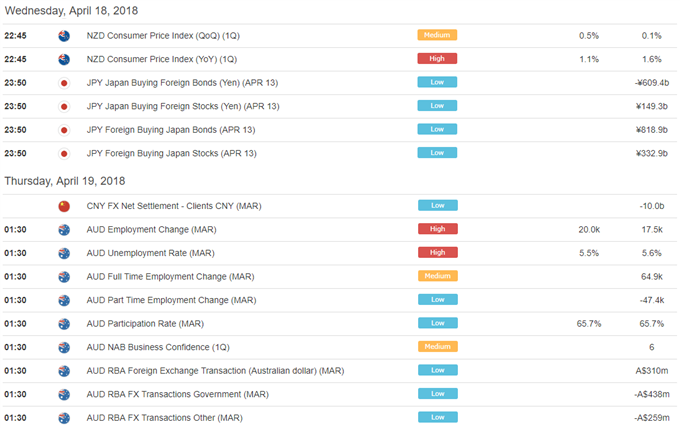Click Japan flag next to Buying Foreign Bonds
Screen dimensions: 680x428
pyautogui.click(x=64, y=83)
